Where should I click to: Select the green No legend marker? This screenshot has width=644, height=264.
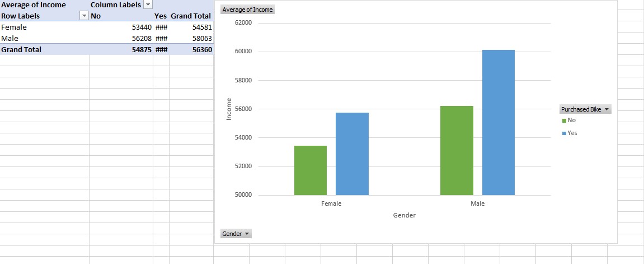pyautogui.click(x=565, y=121)
